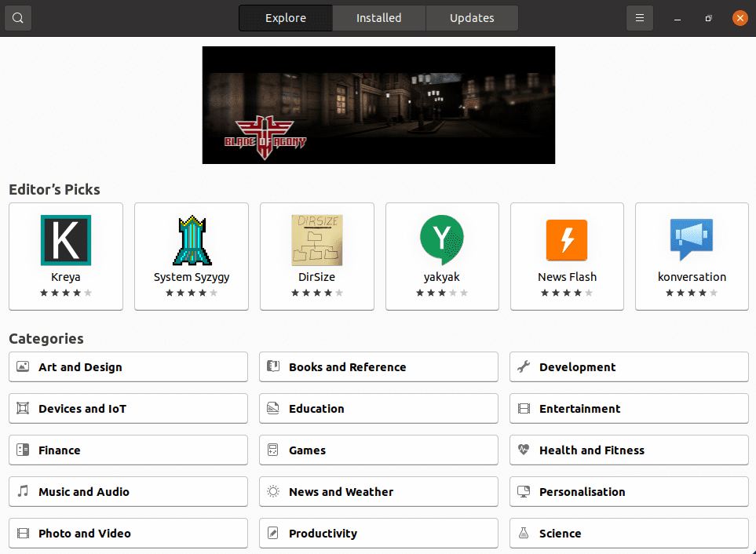Open the Updates tab
This screenshot has height=554, width=756.
(472, 18)
